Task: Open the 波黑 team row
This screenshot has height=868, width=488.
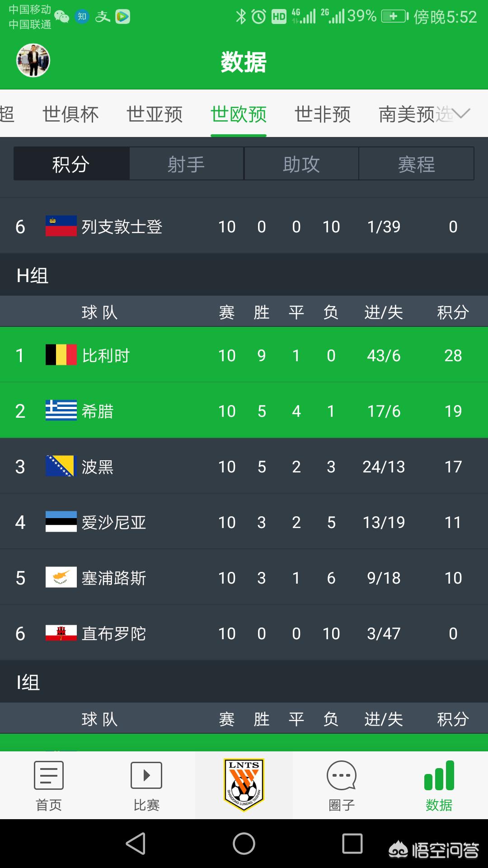Action: [244, 466]
